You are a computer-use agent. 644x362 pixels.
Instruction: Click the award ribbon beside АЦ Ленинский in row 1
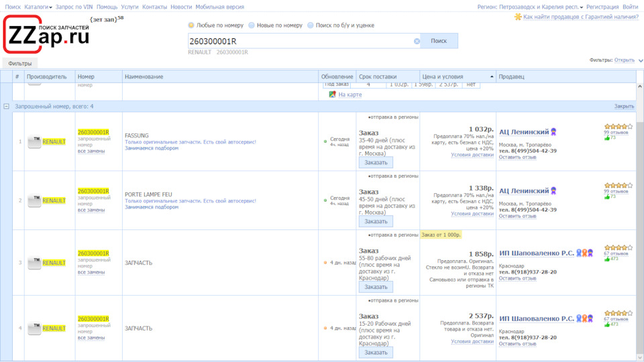(553, 132)
